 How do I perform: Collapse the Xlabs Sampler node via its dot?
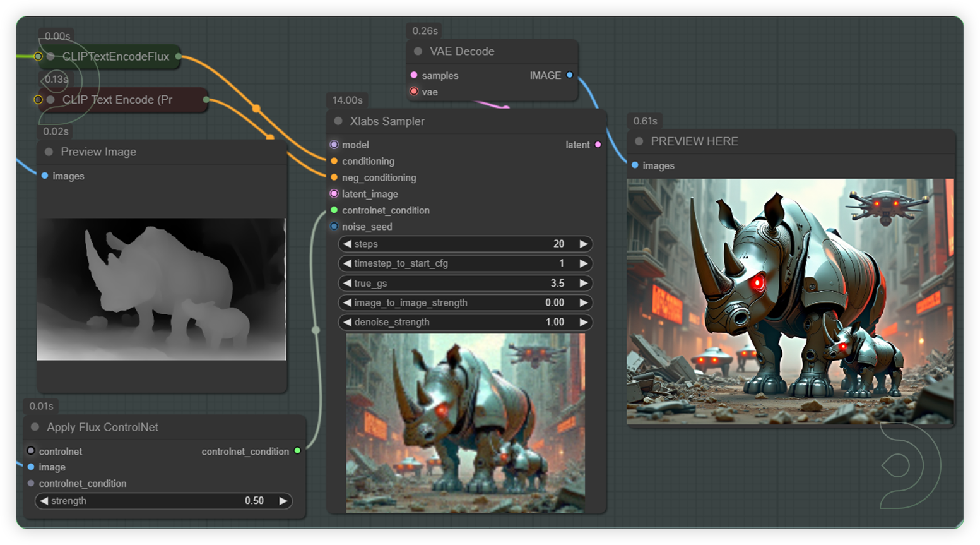(x=338, y=121)
